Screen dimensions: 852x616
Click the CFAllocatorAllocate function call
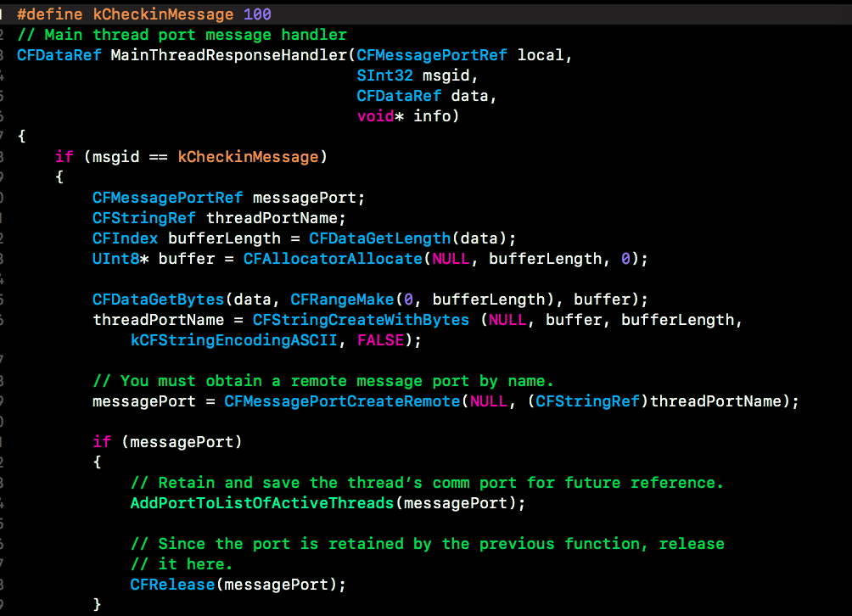tap(333, 259)
